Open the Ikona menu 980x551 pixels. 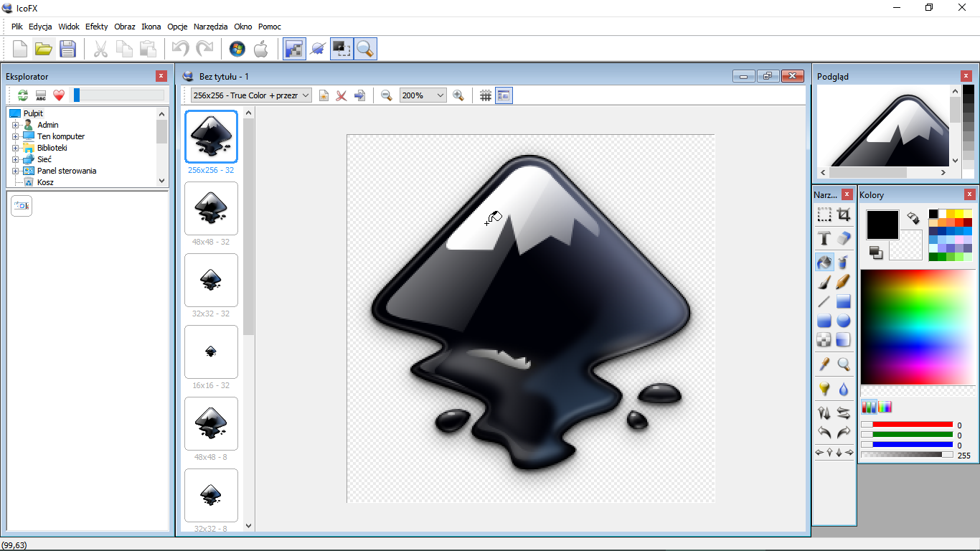[x=151, y=27]
